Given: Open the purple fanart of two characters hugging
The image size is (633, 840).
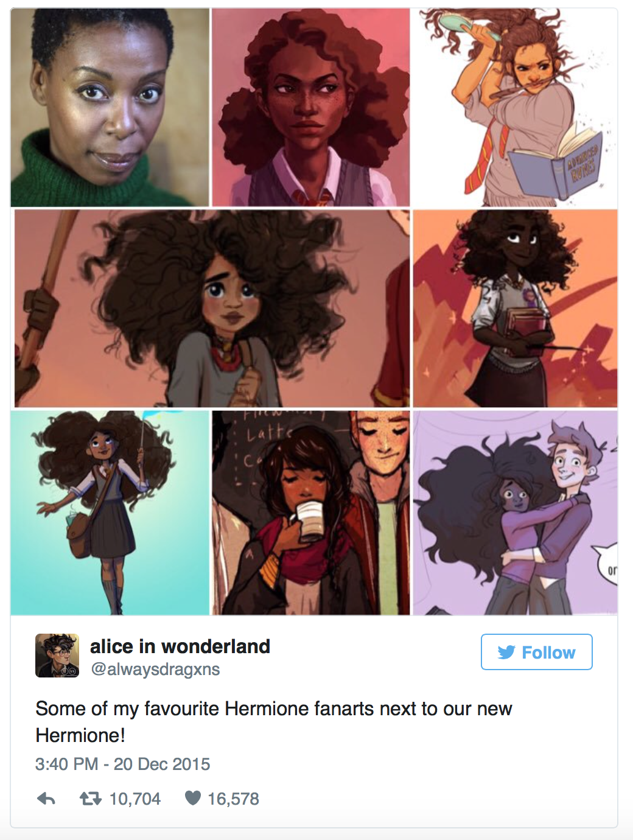Looking at the screenshot, I should pos(515,513).
